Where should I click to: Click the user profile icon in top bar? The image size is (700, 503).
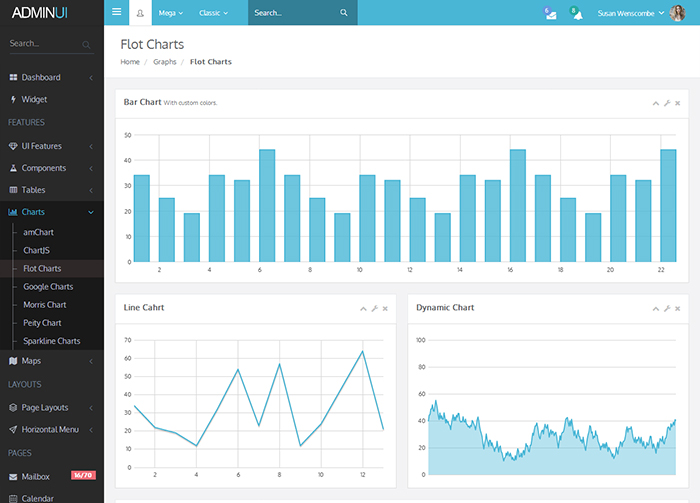pos(139,13)
